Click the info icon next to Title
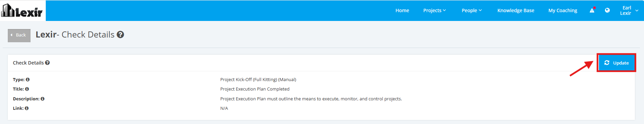Image resolution: width=644 pixels, height=124 pixels. pyautogui.click(x=27, y=89)
